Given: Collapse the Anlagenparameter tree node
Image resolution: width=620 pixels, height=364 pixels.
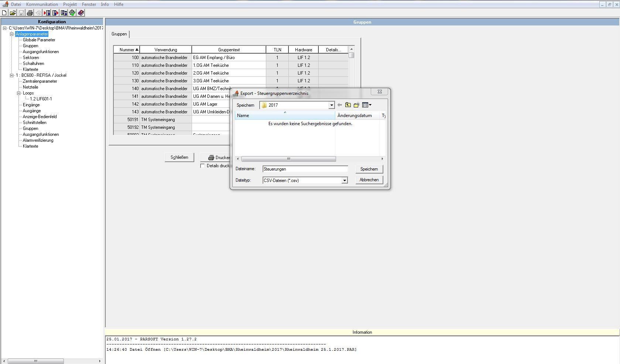Looking at the screenshot, I should 12,34.
